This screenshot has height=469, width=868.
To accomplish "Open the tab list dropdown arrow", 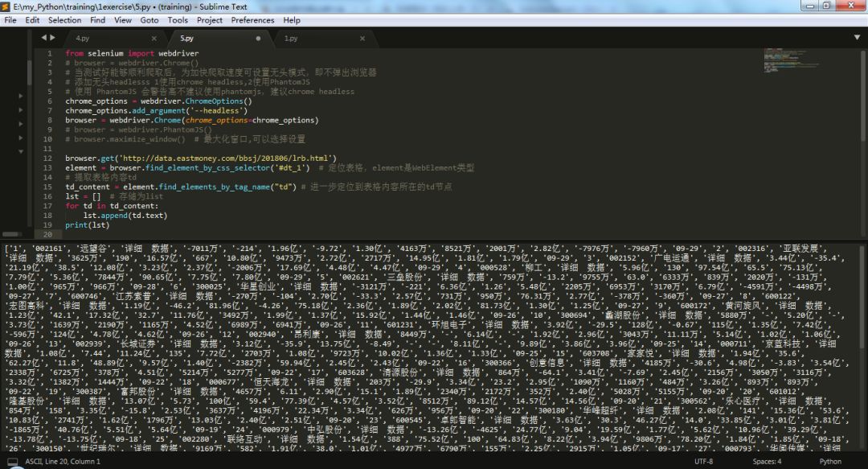I will tap(857, 38).
